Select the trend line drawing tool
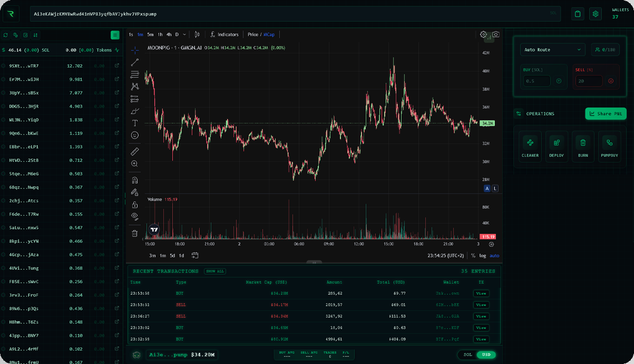The image size is (634, 364). (x=134, y=62)
